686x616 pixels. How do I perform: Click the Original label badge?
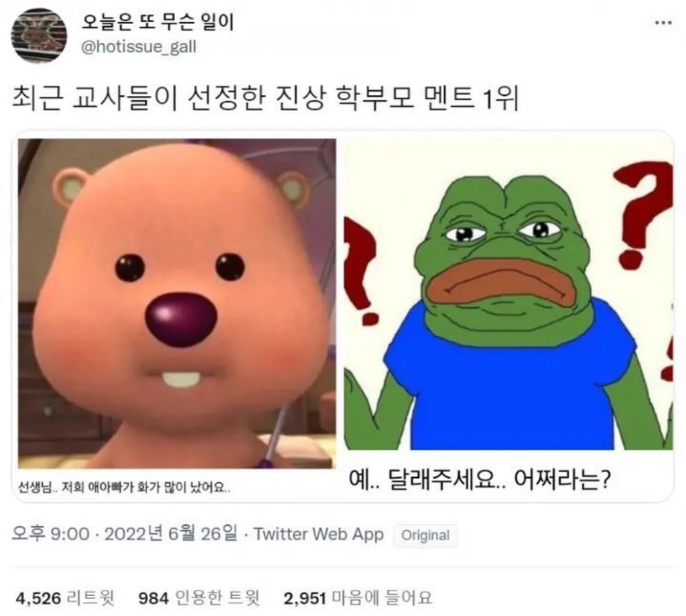425,535
